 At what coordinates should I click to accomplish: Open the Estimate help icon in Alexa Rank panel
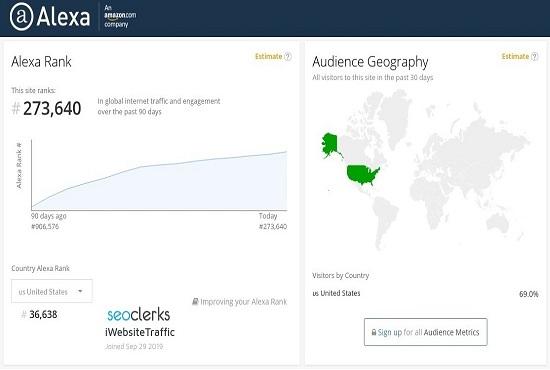point(288,56)
